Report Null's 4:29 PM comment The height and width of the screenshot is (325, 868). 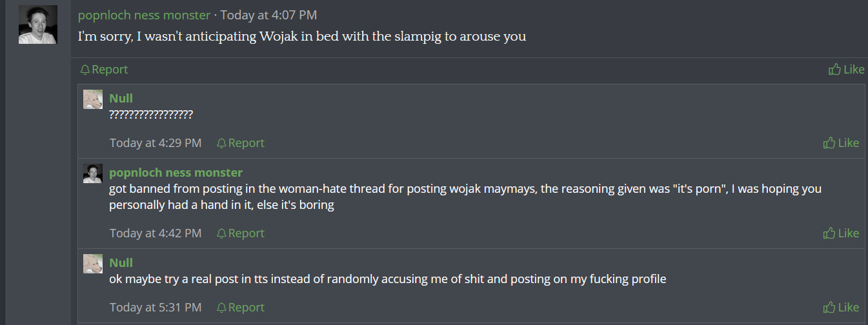pyautogui.click(x=240, y=143)
